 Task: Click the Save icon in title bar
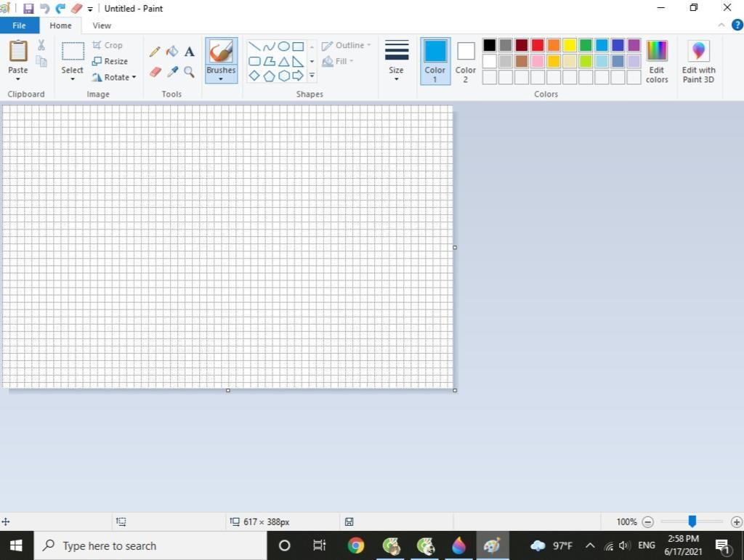click(28, 9)
